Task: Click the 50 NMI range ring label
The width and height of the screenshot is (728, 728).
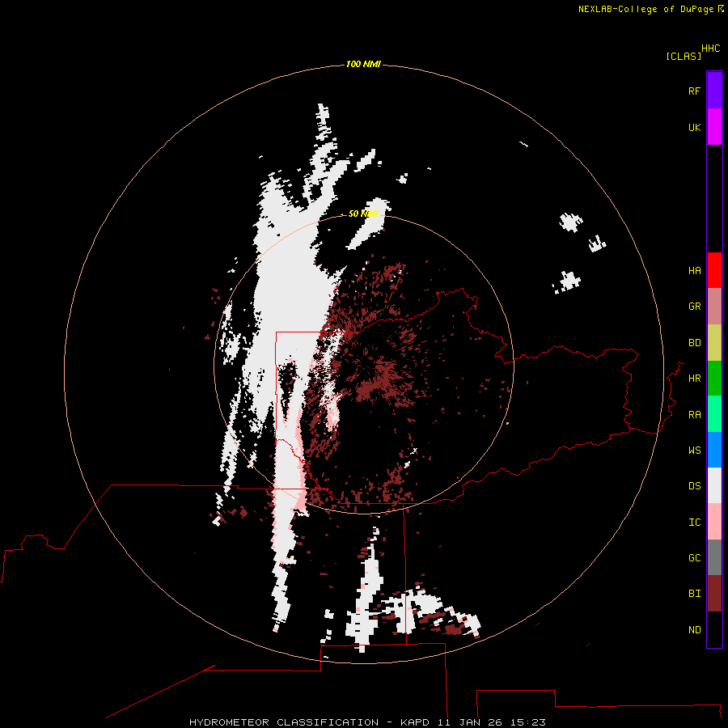Action: (x=363, y=214)
